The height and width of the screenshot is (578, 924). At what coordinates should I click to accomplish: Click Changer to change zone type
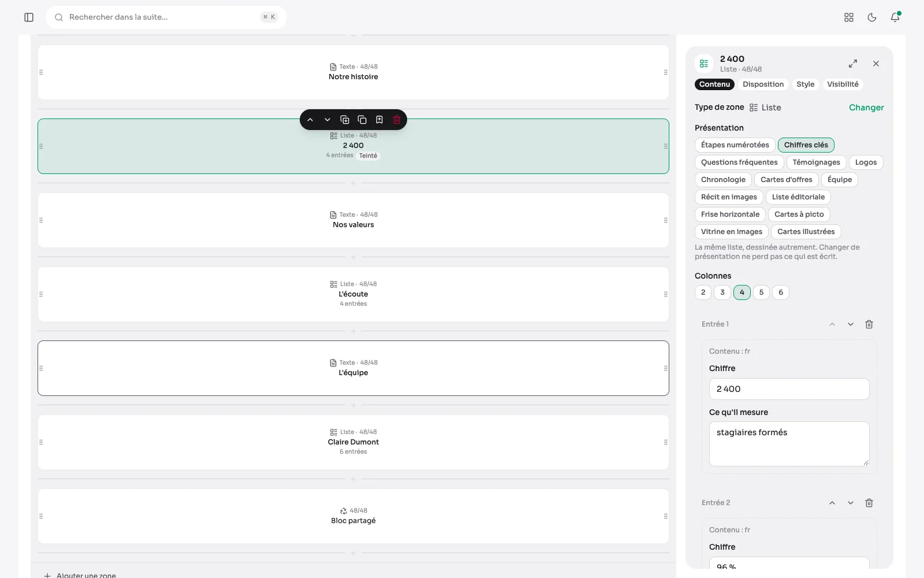(x=866, y=108)
